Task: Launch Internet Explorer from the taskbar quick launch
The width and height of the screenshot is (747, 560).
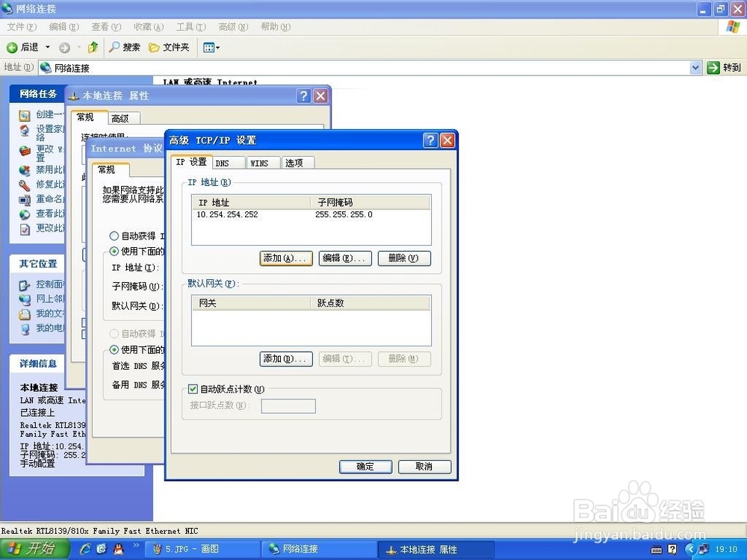Action: click(x=85, y=549)
